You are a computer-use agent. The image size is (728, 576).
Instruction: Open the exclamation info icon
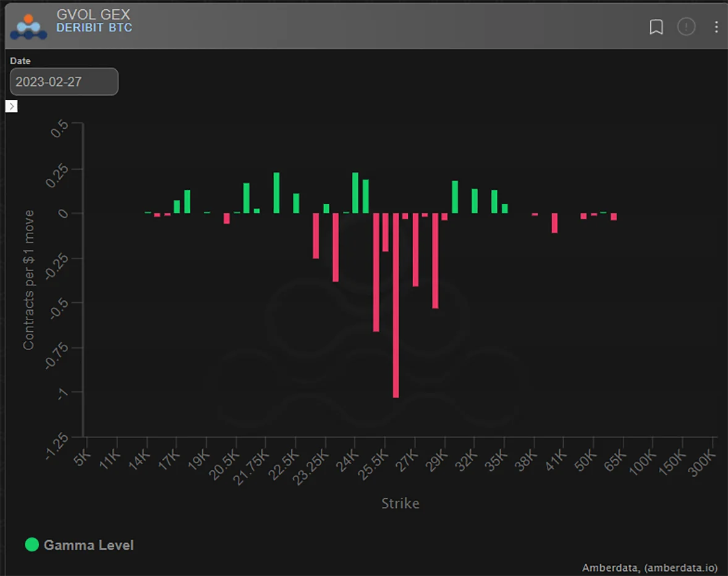pos(686,27)
